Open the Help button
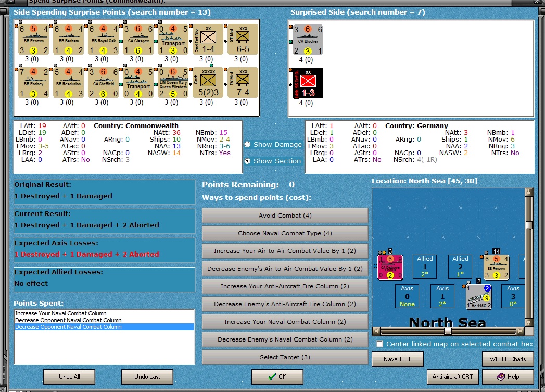This screenshot has width=545, height=392. 508,377
